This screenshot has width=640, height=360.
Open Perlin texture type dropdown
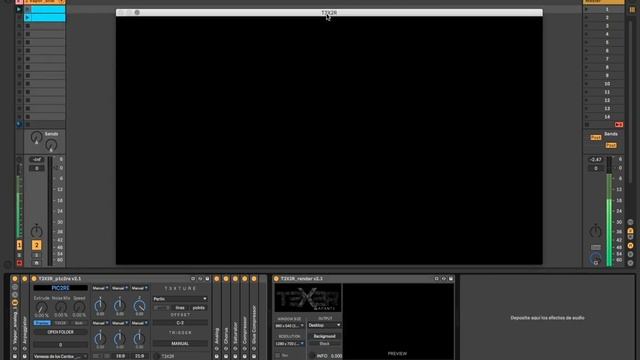(180, 299)
